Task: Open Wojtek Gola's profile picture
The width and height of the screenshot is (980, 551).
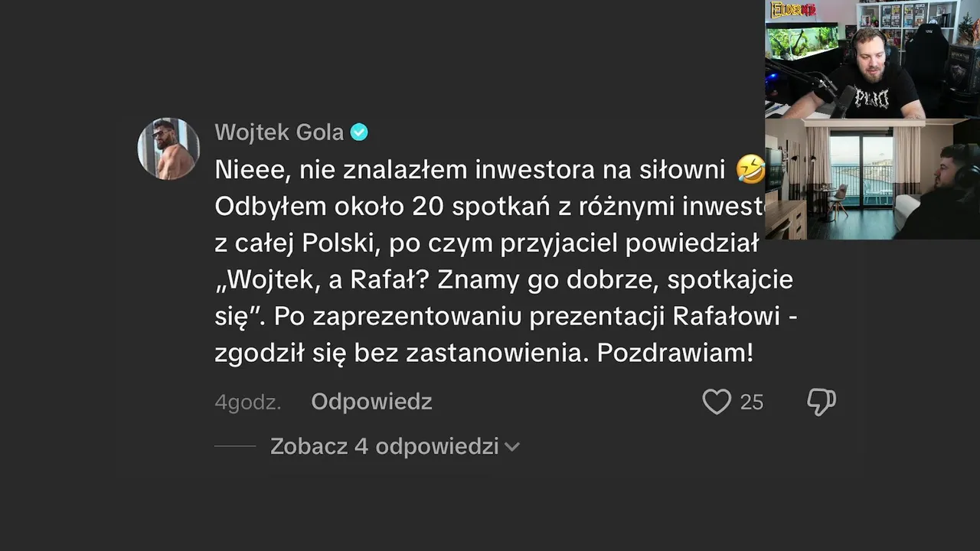Action: click(x=168, y=148)
